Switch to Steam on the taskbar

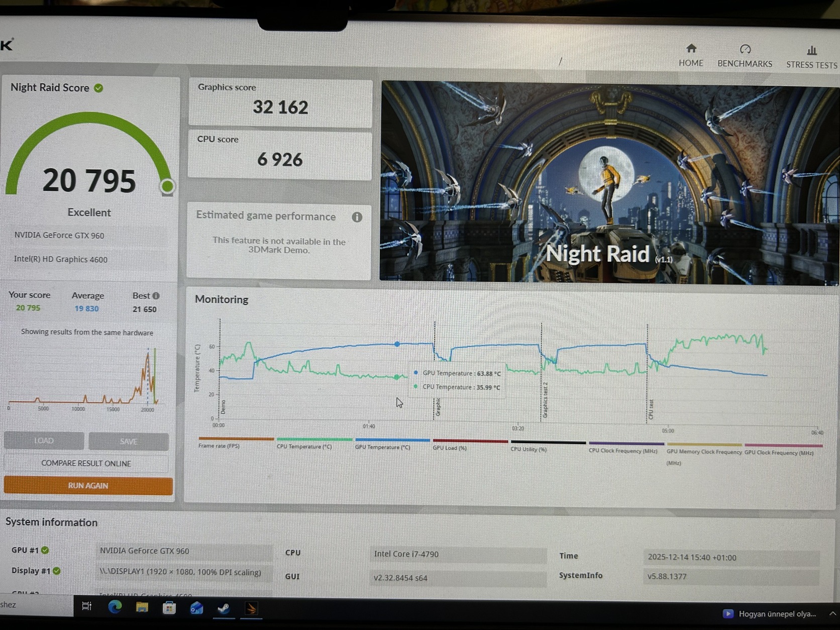click(224, 609)
